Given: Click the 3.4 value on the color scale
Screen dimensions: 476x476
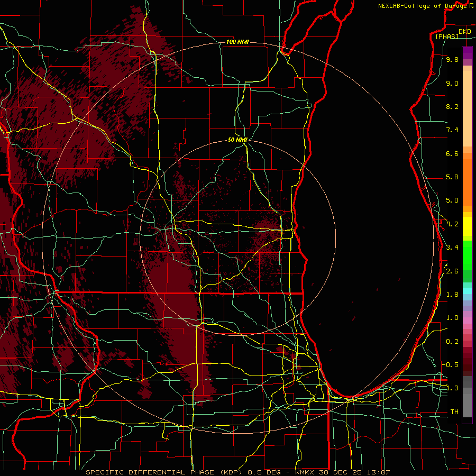Looking at the screenshot, I should pyautogui.click(x=452, y=247).
